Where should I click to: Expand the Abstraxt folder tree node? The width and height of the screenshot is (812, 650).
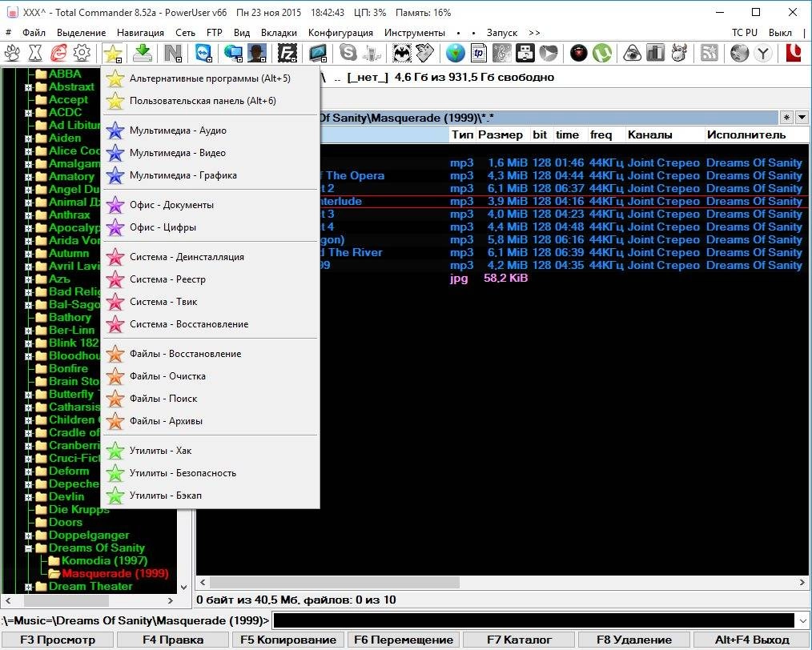(x=29, y=87)
